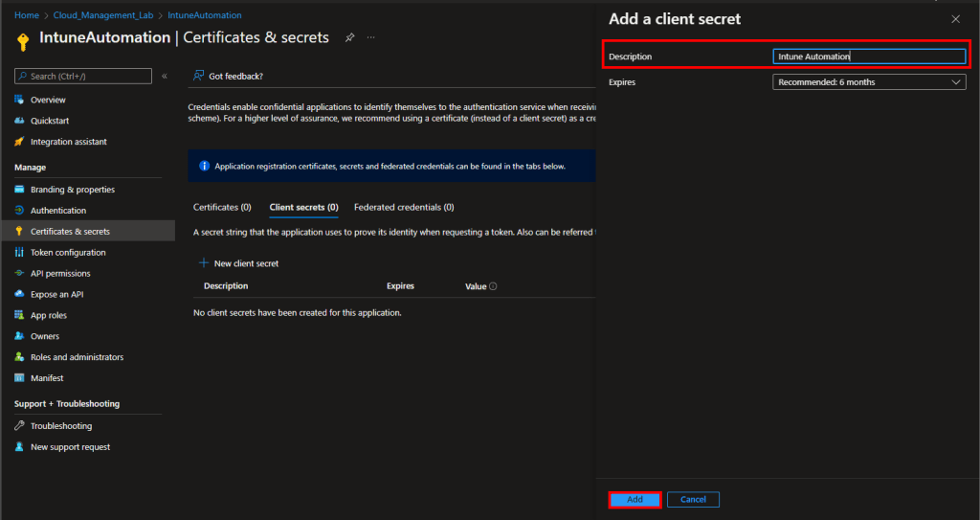
Task: Click the sidebar search box
Action: click(83, 76)
